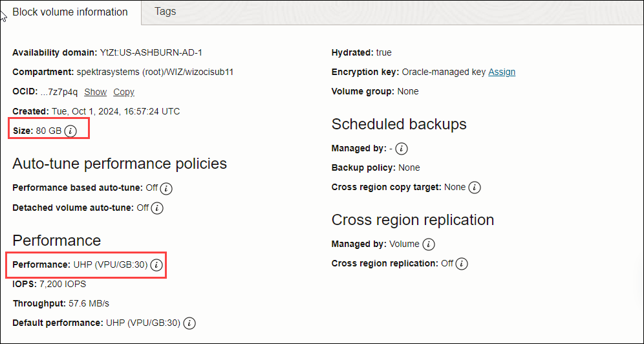Click the IOPS value 7,200 IOPS
The width and height of the screenshot is (644, 344).
[63, 284]
